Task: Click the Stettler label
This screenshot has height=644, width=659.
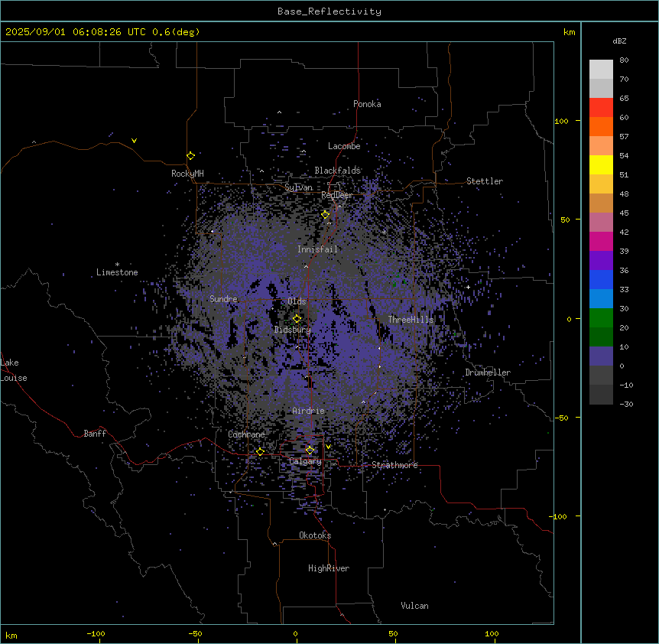Action: pos(485,181)
